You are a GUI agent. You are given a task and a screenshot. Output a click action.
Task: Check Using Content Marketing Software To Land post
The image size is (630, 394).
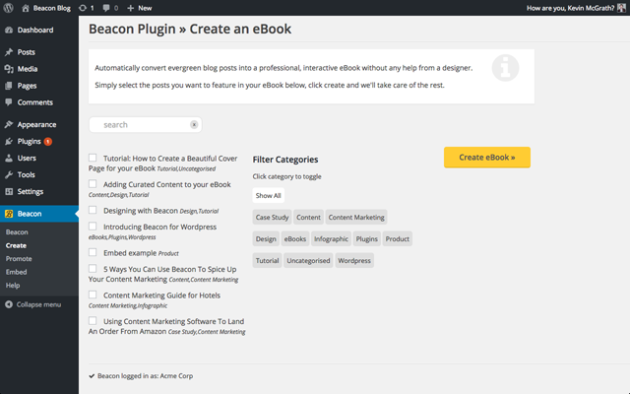coord(93,321)
